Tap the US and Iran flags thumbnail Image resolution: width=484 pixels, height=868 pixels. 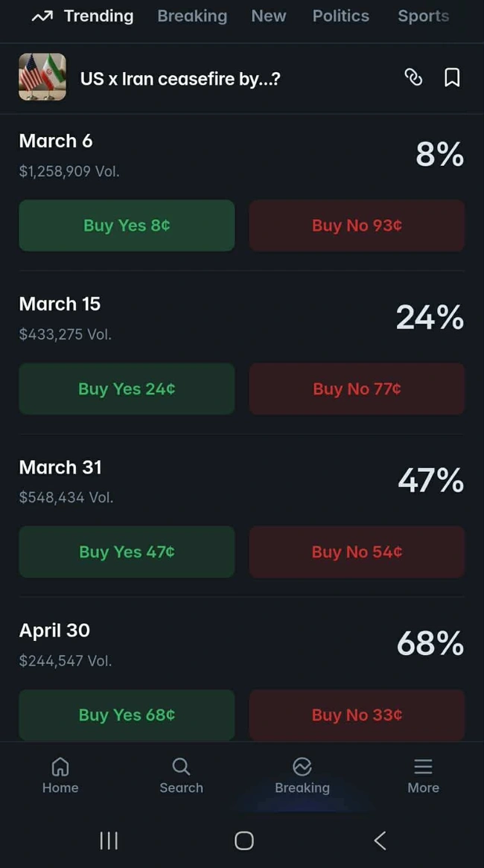42,77
